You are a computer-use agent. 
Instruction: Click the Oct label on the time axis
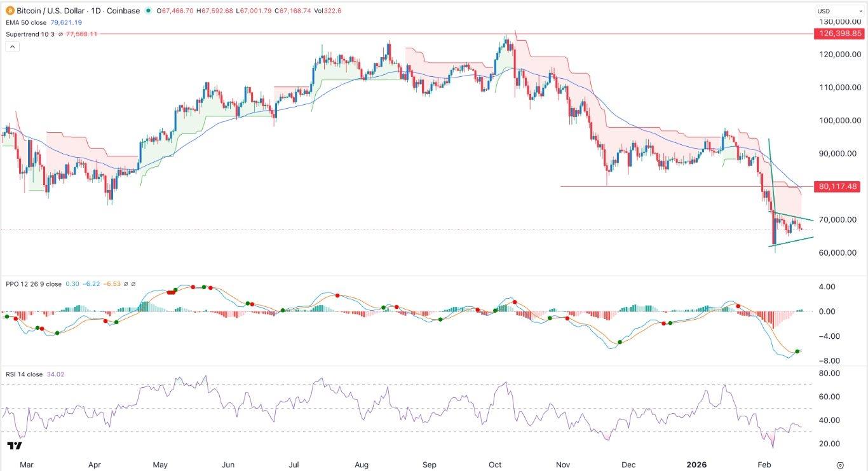point(494,465)
